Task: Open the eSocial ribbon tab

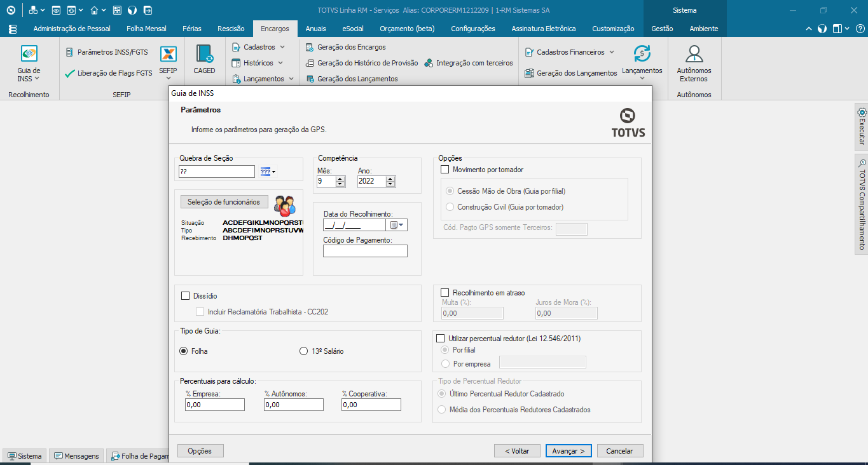Action: tap(353, 29)
